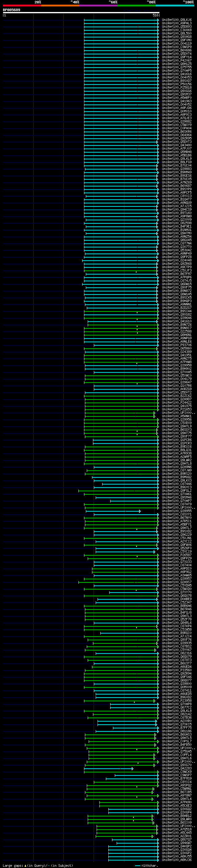Screen dimensions: 197x868
Task: Select hit label UniRef100_O81186
Action: pos(177,731)
